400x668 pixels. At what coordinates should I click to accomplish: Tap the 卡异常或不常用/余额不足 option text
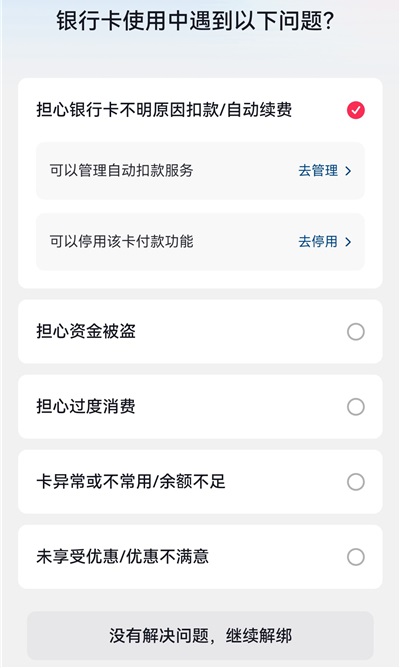(131, 482)
